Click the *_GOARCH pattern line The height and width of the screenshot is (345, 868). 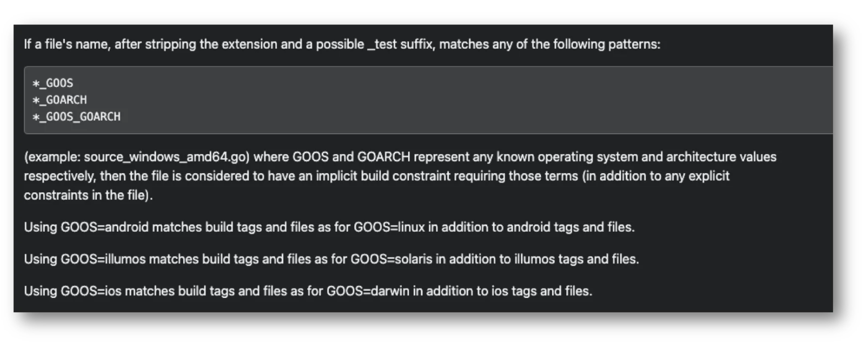point(60,100)
